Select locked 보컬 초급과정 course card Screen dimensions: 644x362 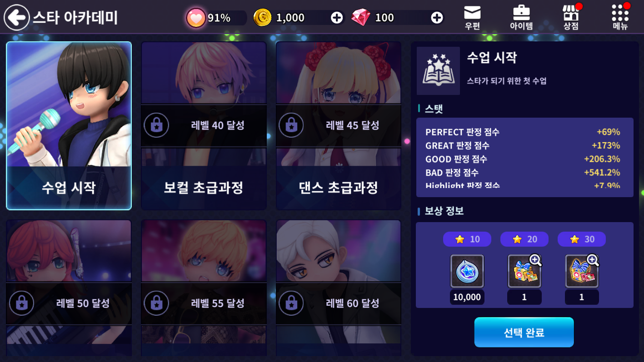coord(204,126)
